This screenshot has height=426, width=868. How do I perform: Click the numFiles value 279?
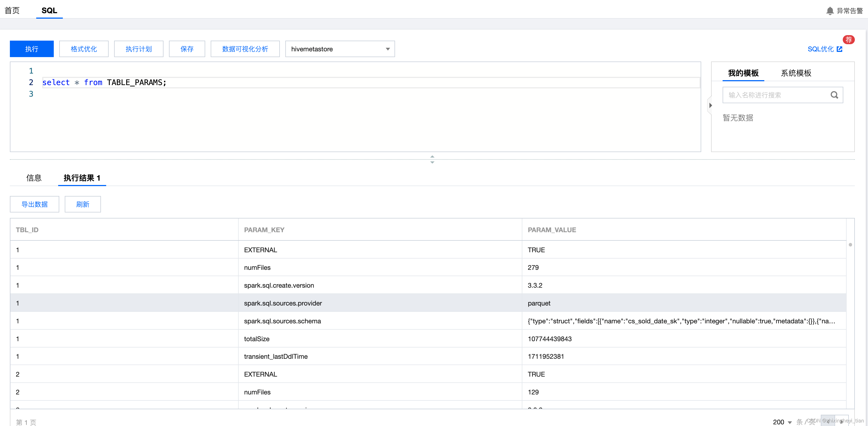(533, 267)
